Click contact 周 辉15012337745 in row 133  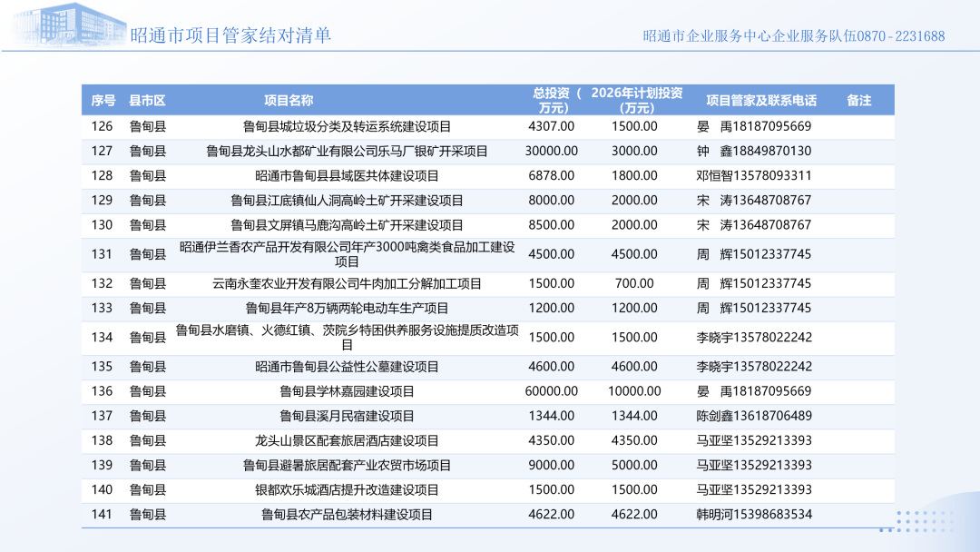754,308
